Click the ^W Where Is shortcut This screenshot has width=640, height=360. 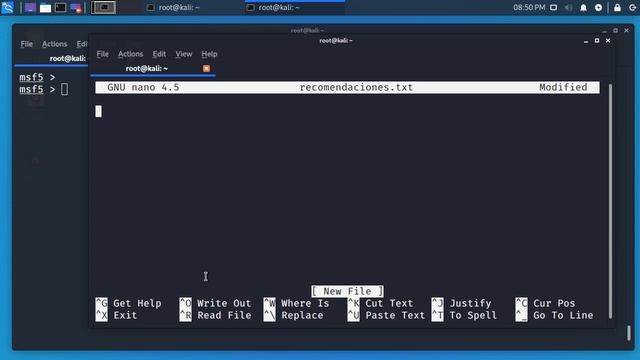(296, 303)
